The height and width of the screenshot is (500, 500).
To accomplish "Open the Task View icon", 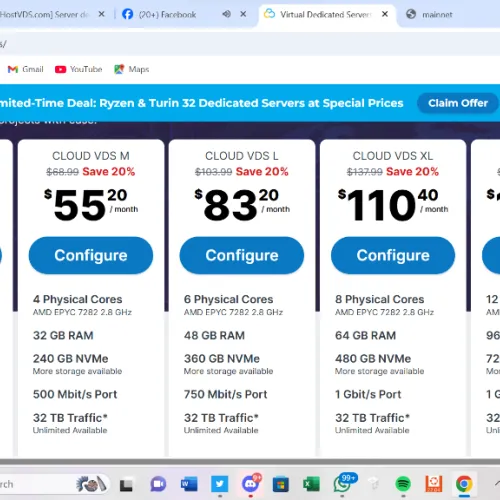I will coord(126,485).
